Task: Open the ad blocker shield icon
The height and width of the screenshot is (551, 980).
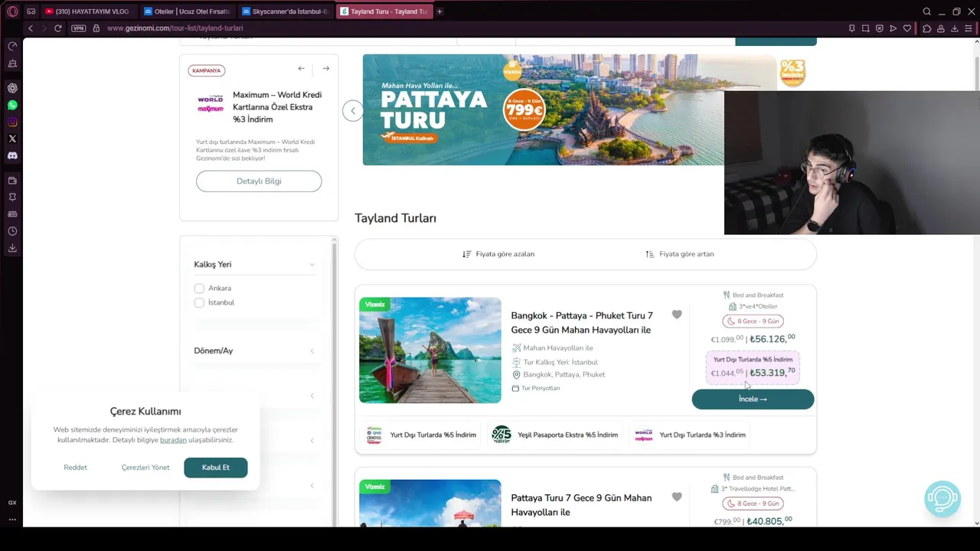Action: tap(879, 28)
